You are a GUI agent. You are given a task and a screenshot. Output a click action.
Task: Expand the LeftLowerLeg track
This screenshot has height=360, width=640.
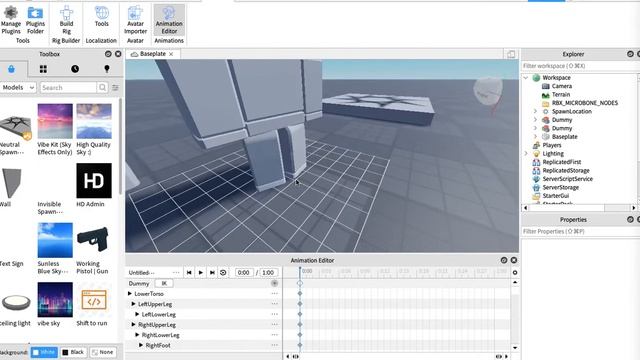point(137,314)
